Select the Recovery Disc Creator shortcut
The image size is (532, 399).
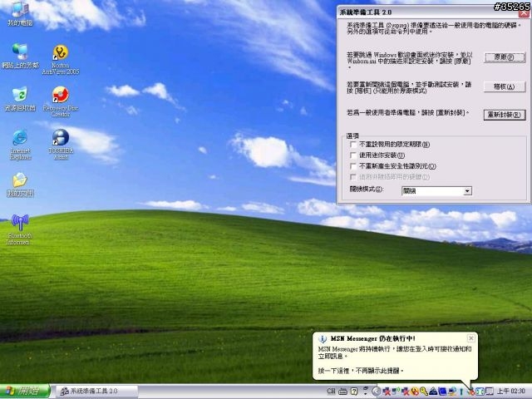click(x=61, y=101)
